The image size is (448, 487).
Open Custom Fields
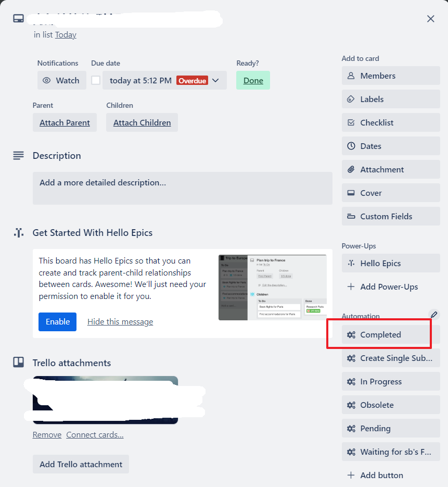click(x=391, y=217)
